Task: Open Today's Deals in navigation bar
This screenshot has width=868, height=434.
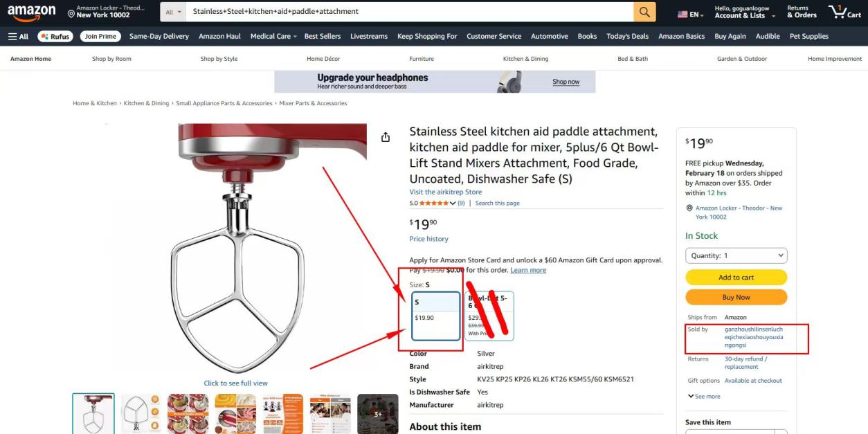Action: 627,36
